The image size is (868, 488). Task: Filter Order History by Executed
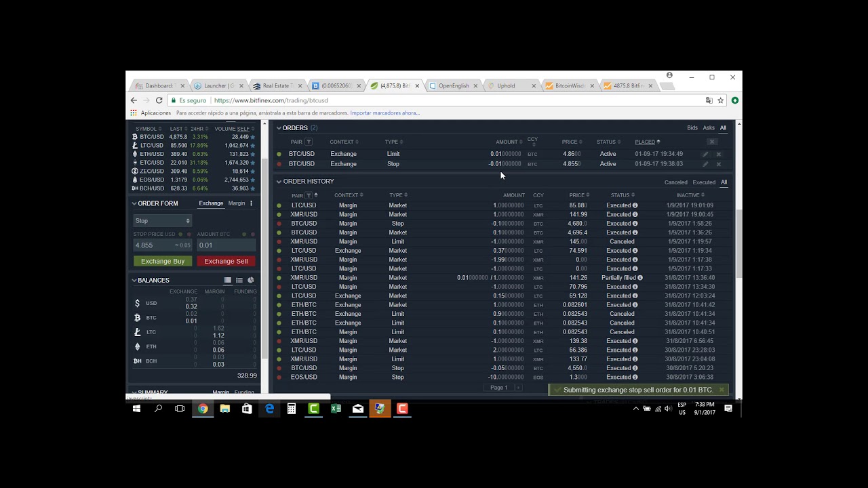click(x=704, y=182)
